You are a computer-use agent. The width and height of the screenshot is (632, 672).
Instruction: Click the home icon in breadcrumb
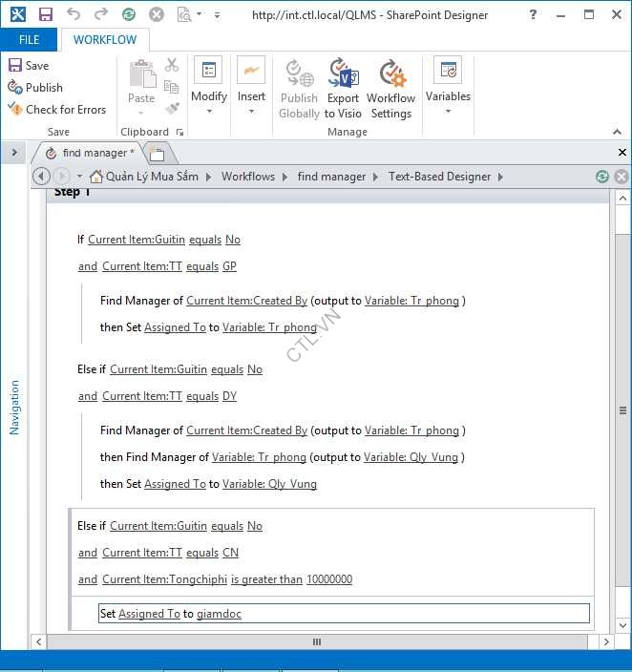click(x=95, y=177)
